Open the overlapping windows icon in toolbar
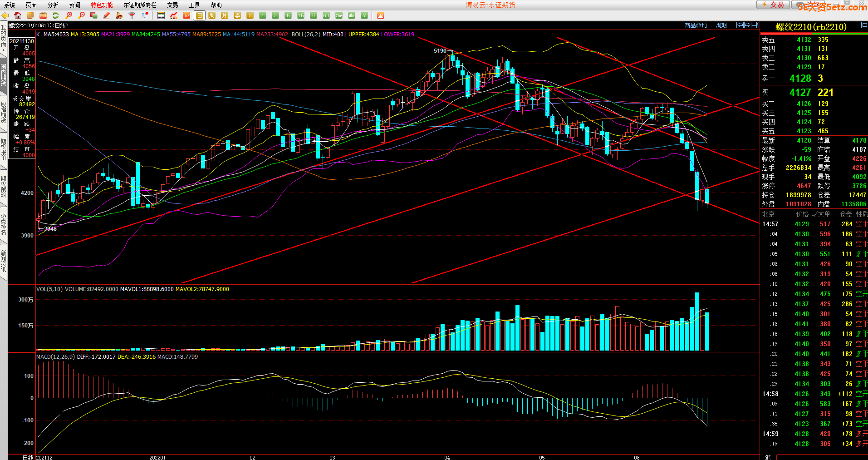868x460 pixels. pos(94,15)
